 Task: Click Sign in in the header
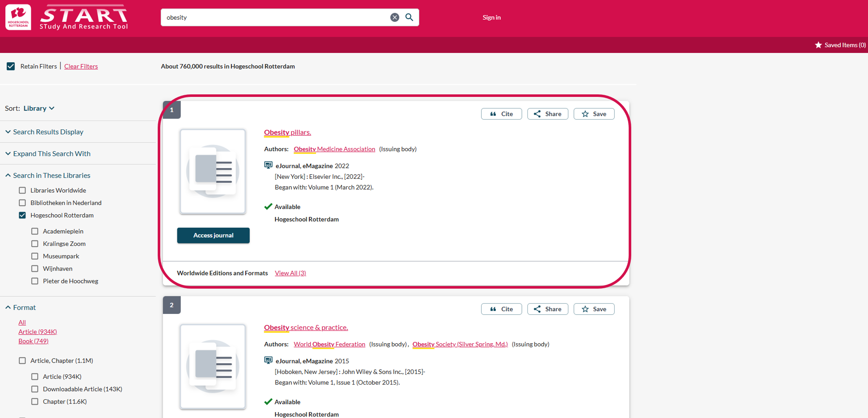click(x=491, y=18)
